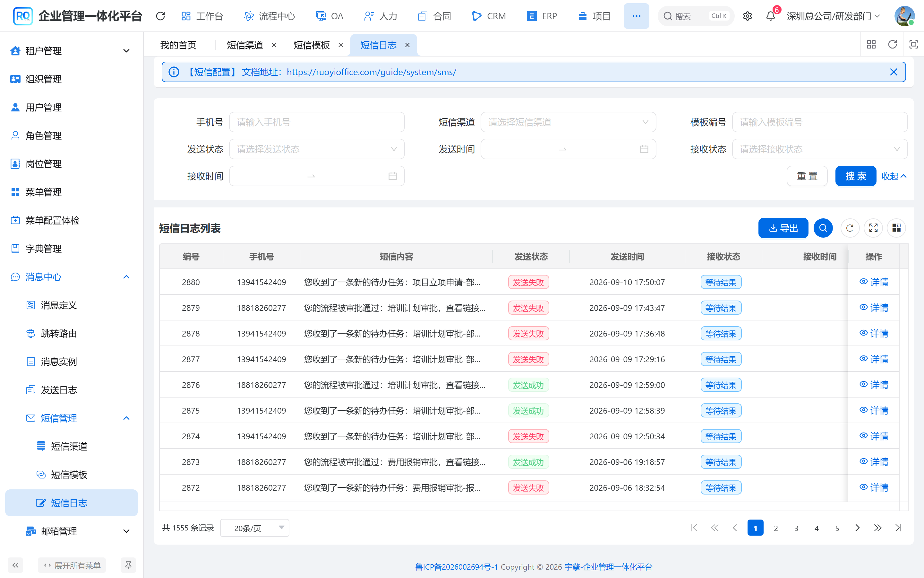This screenshot has width=924, height=578.
Task: Open calendar icon in 发送时间 field
Action: (644, 149)
